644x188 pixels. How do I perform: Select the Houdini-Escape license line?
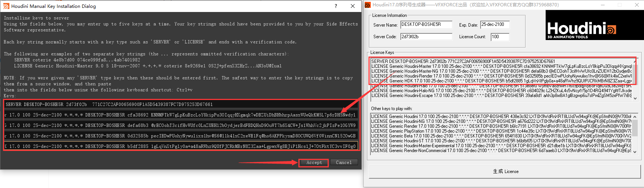(501, 95)
